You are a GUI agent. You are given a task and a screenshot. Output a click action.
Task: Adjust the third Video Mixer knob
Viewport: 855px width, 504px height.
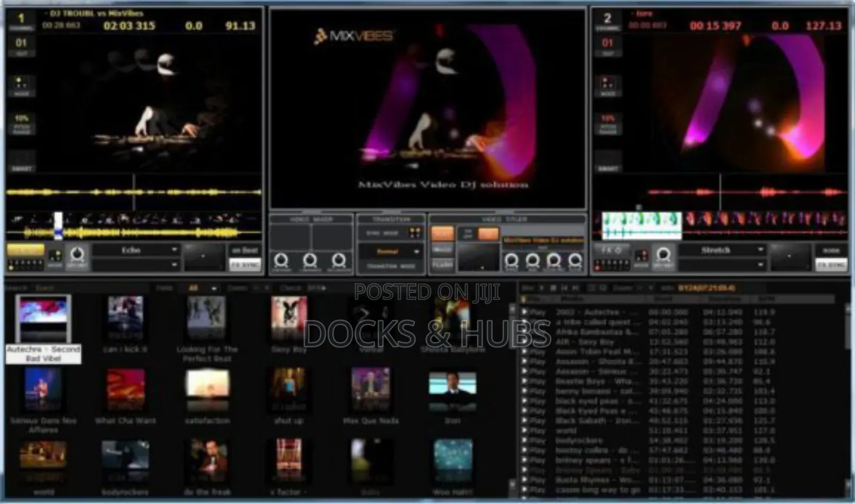click(339, 261)
